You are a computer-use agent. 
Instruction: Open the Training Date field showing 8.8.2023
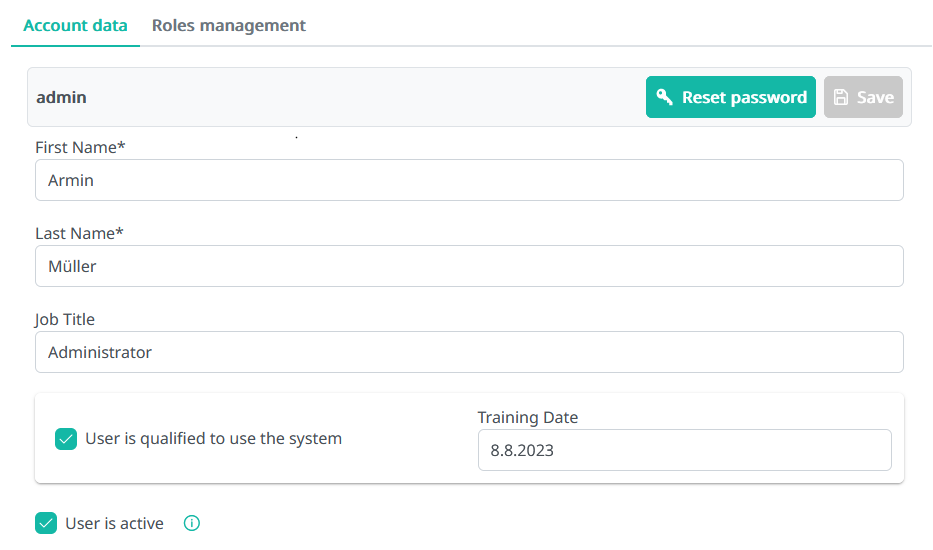tap(684, 450)
